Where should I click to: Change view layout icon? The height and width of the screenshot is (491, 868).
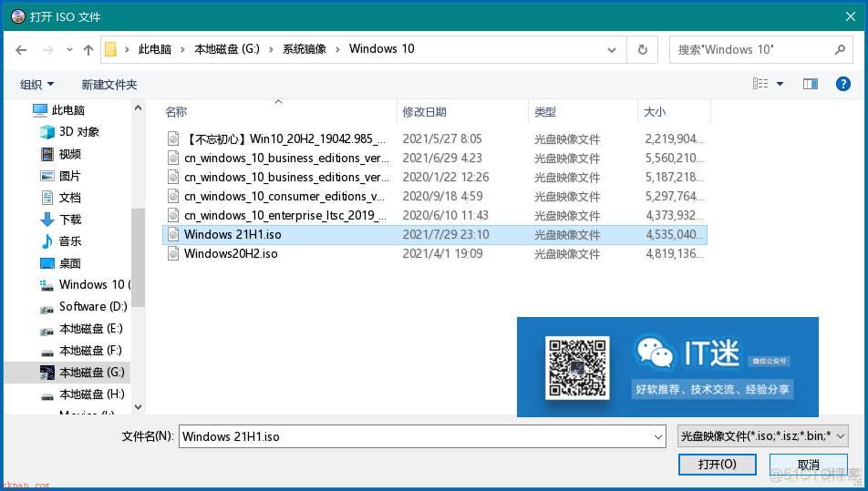coord(760,84)
